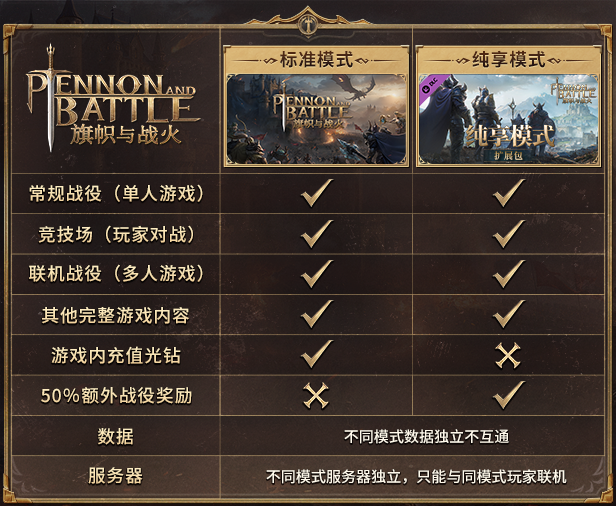
Task: Click the checkmark for 50%额外战役奖励 under 纯享模式
Action: [509, 395]
